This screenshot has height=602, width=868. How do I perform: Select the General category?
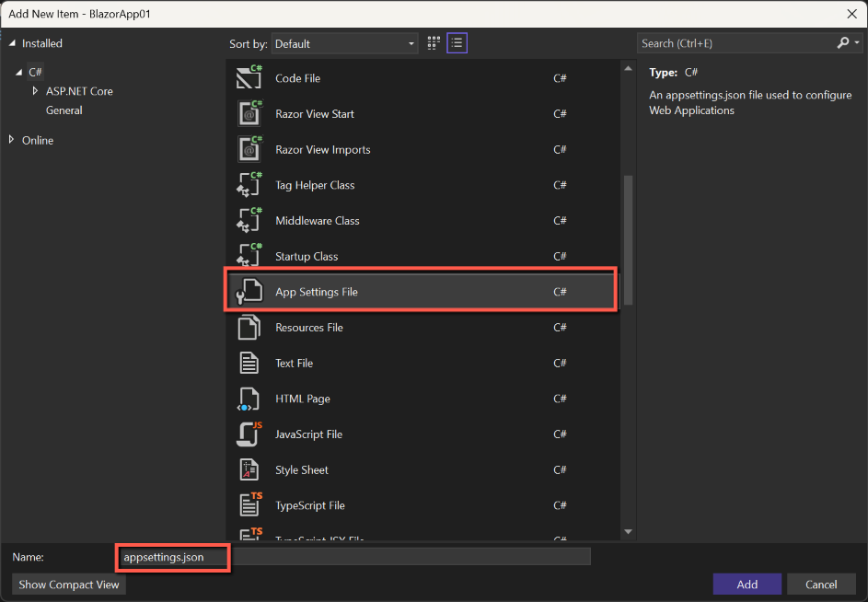click(x=64, y=110)
